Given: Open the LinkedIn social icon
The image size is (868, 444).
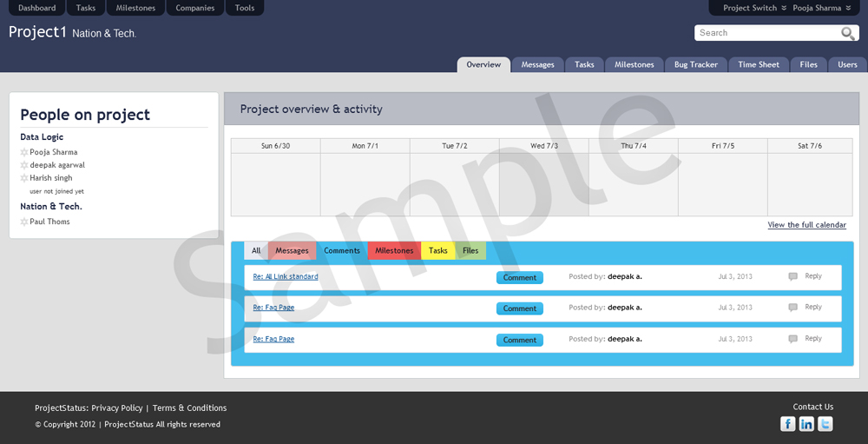Looking at the screenshot, I should coord(806,424).
